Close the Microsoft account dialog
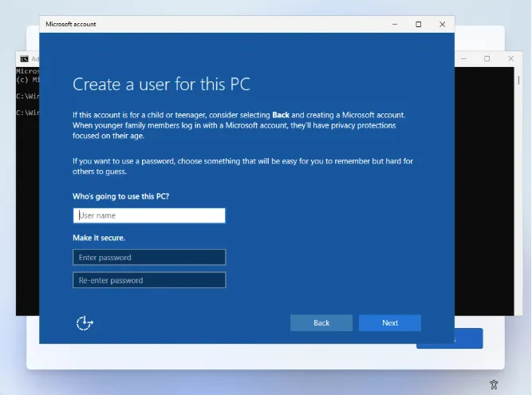The height and width of the screenshot is (395, 532). 442,24
